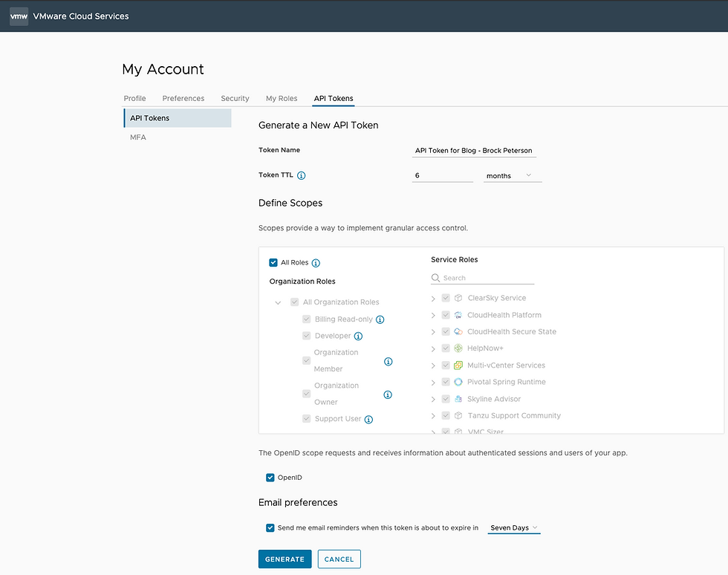
Task: Open MFA in the side menu
Action: point(138,137)
